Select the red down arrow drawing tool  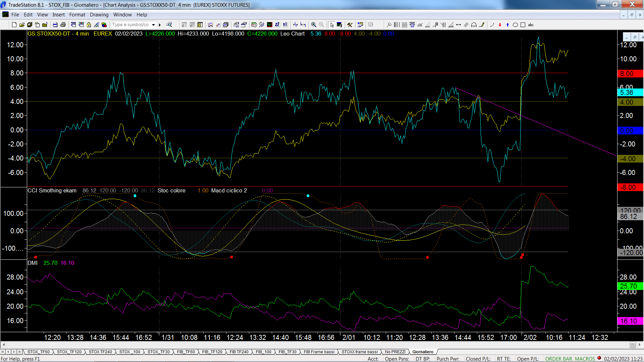pos(500,24)
